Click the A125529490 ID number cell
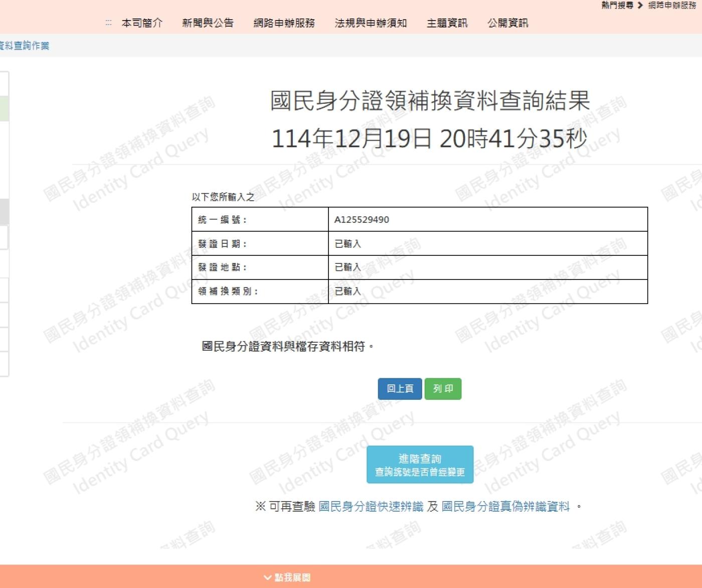702x588 pixels. 362,220
